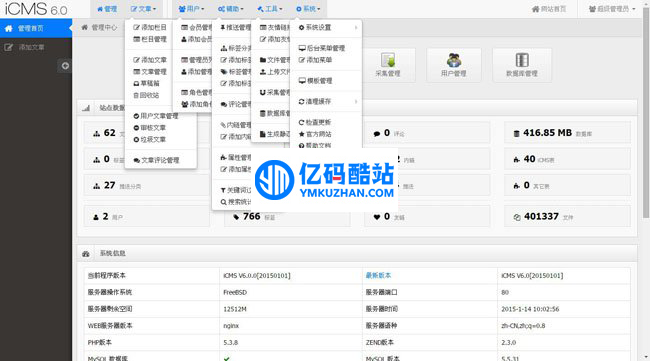Click the 2 用户 stat card
Viewport: 650px width, 361px height.
tap(147, 216)
